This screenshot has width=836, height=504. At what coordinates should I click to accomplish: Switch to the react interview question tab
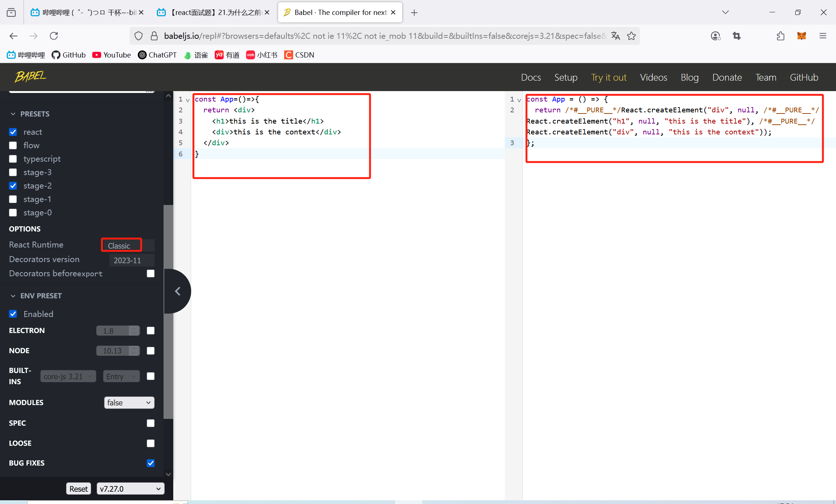pyautogui.click(x=213, y=12)
